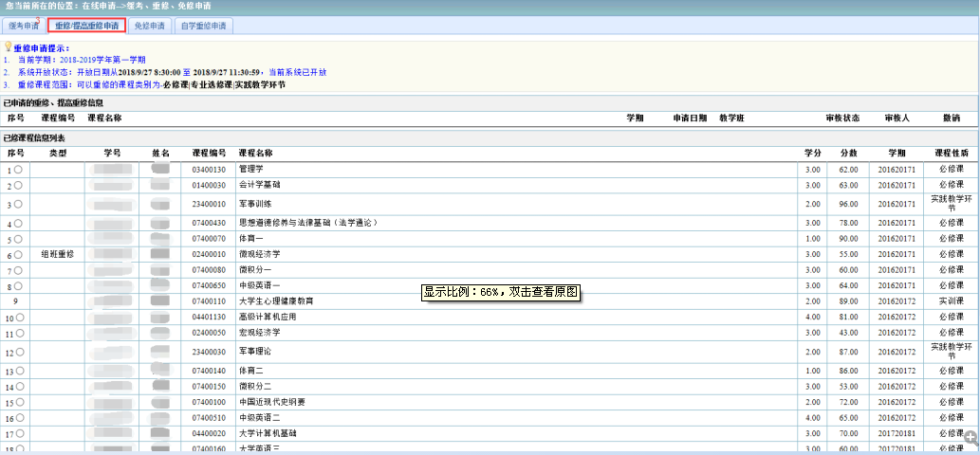Click the 显示比例 tooltip to view original
This screenshot has height=455, width=980.
(x=500, y=293)
